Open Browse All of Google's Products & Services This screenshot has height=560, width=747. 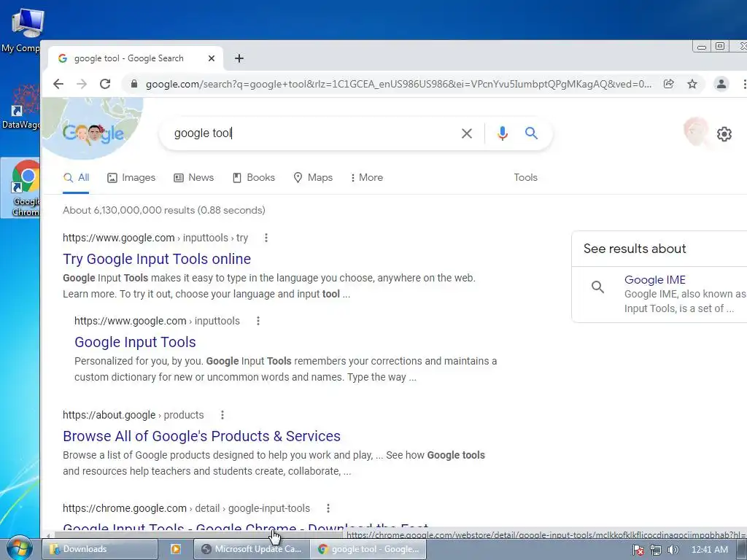201,436
